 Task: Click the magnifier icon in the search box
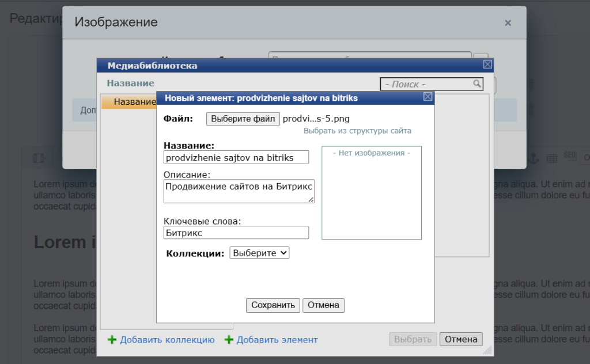point(477,84)
